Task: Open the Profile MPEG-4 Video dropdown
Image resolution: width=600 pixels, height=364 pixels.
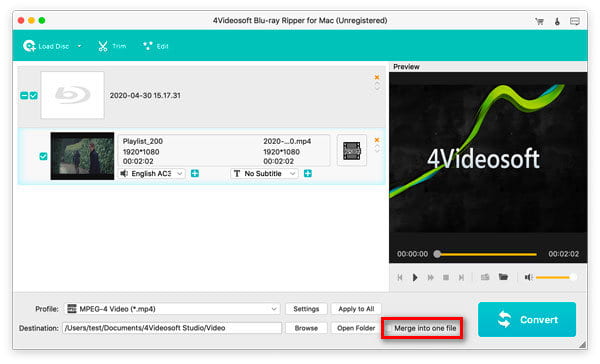Action: pyautogui.click(x=173, y=309)
